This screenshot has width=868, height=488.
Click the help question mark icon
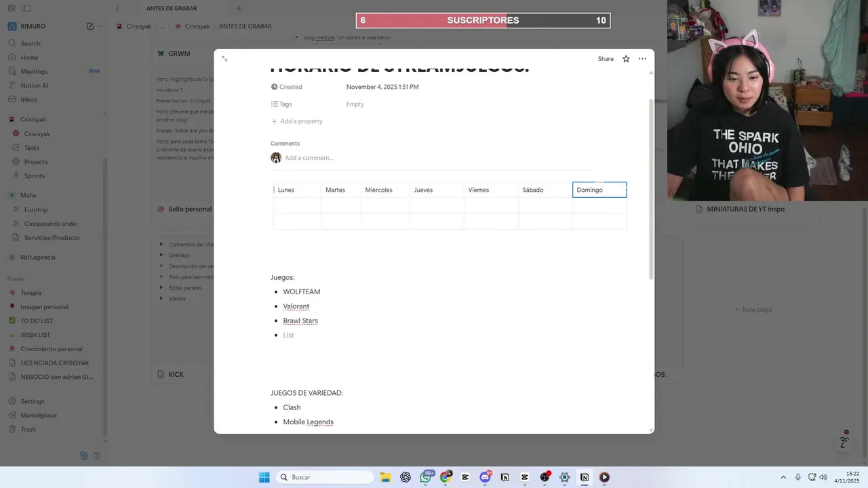(x=96, y=455)
